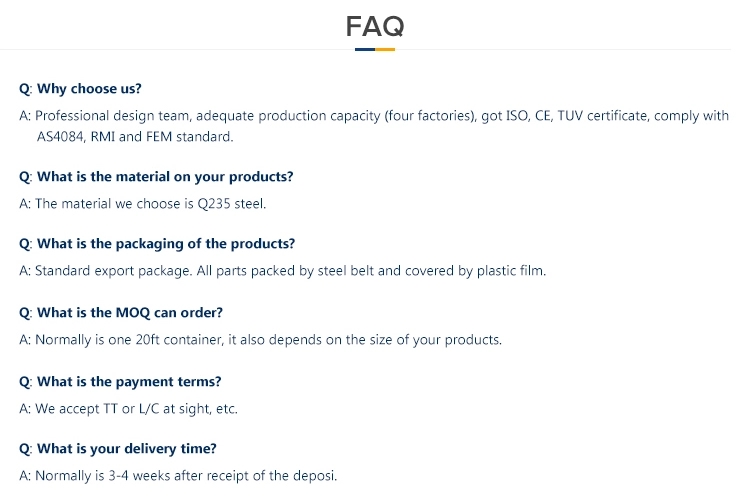The height and width of the screenshot is (500, 750).
Task: Click the "Q:" label beside the MOQ question
Action: point(26,313)
